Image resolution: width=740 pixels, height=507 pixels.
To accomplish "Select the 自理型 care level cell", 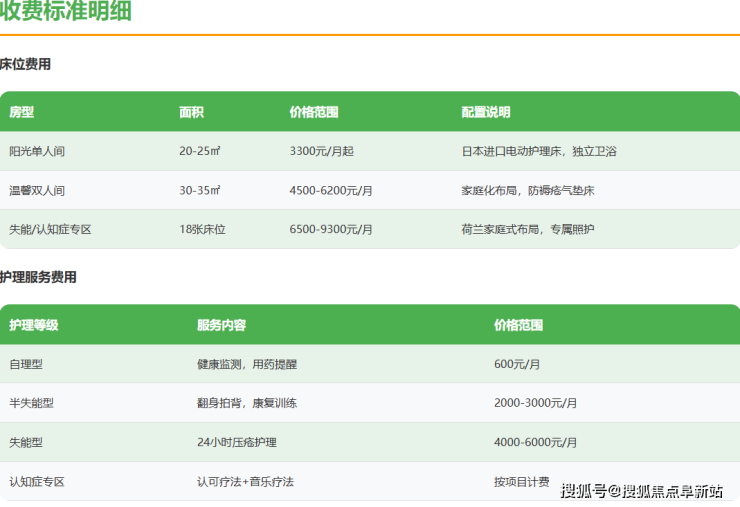I will point(26,364).
